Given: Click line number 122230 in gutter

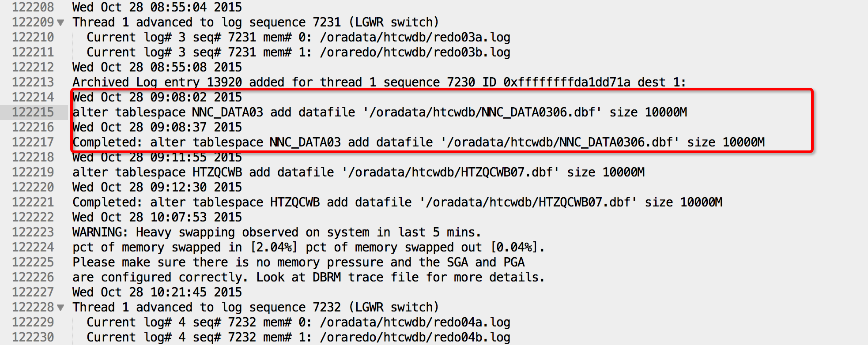Looking at the screenshot, I should click(33, 337).
